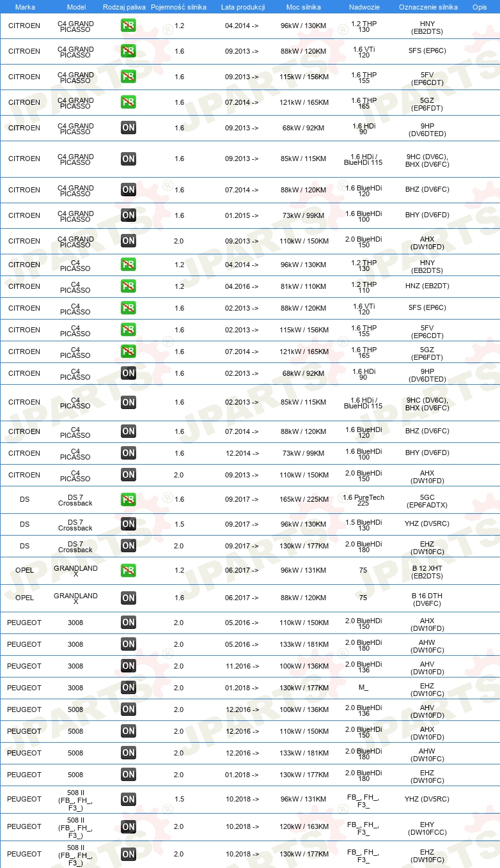Click ON icon in C4 Picasso 02.2013 68kW/92KM row

point(129,373)
